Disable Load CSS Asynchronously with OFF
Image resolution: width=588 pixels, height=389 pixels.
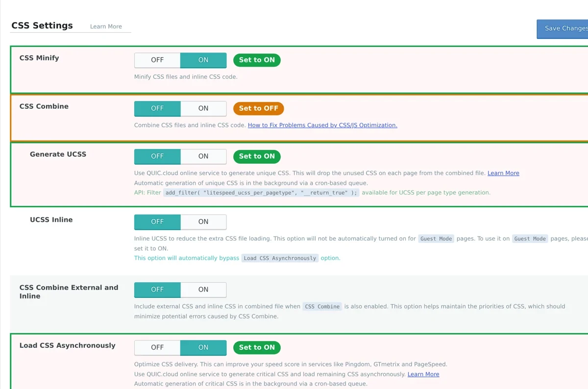157,348
